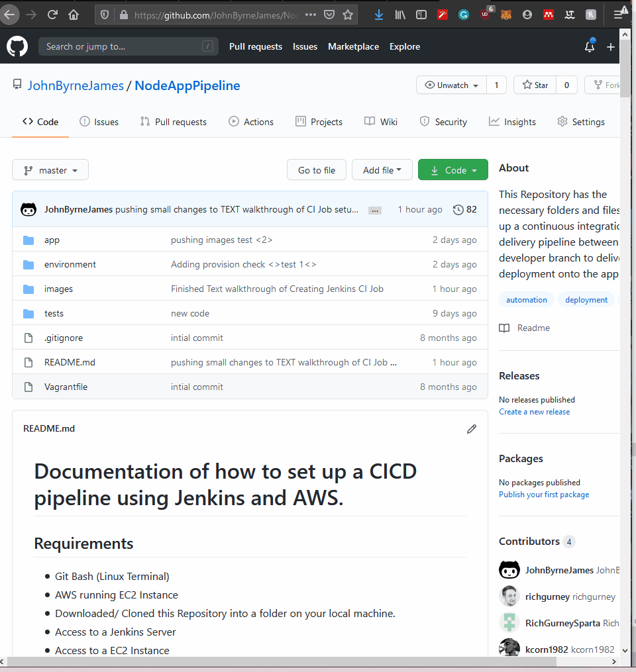Click the browser reload icon
The width and height of the screenshot is (636, 672).
(x=52, y=15)
